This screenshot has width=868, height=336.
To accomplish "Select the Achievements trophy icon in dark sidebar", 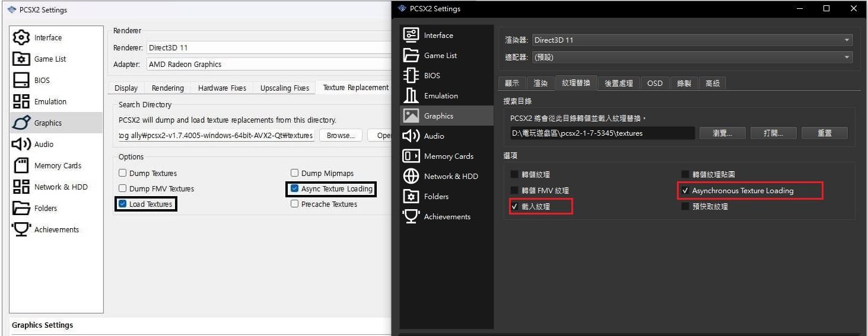I will (411, 216).
